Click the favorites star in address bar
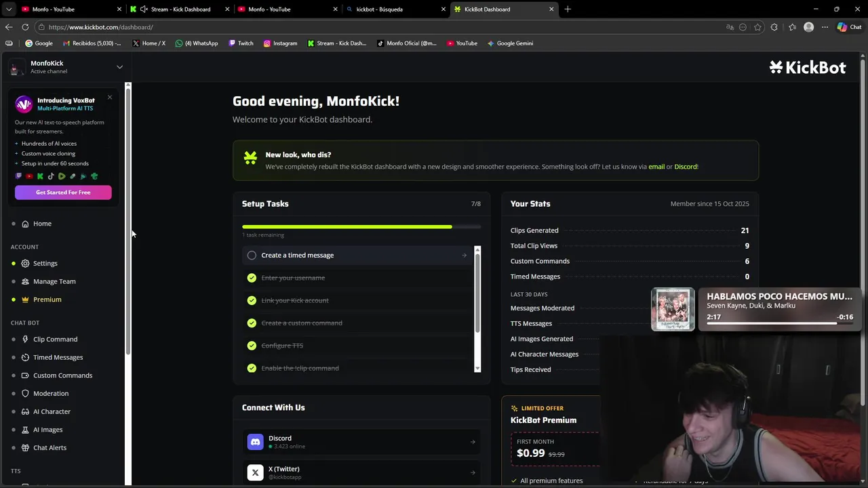Viewport: 868px width, 488px height. click(x=757, y=27)
